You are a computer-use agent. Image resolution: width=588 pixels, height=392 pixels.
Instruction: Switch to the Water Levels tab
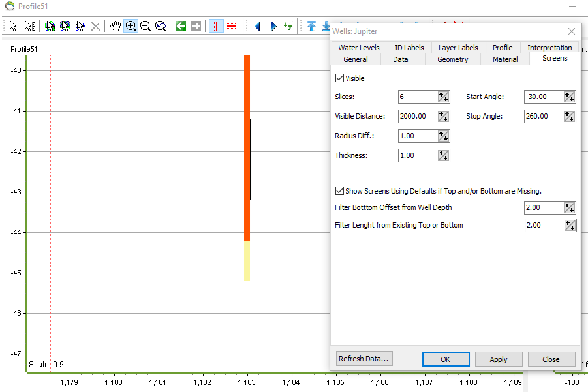359,48
